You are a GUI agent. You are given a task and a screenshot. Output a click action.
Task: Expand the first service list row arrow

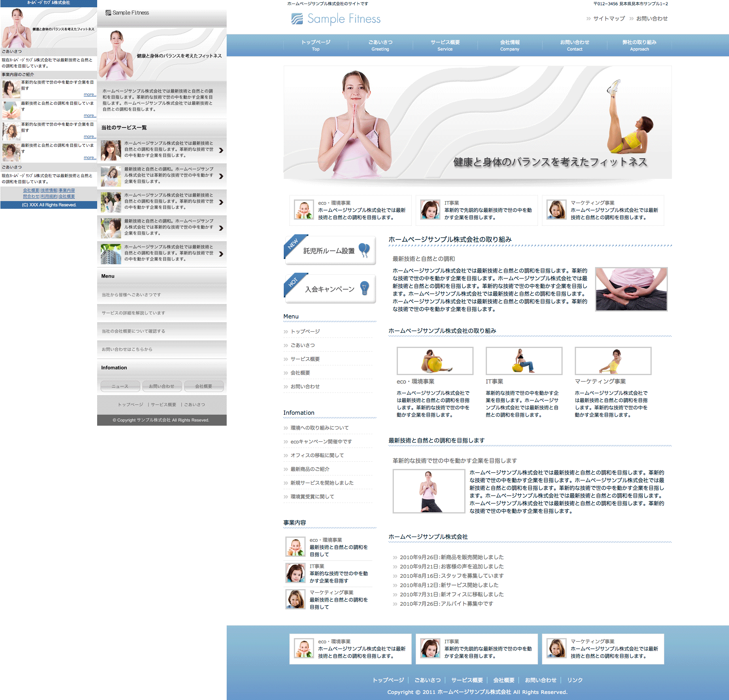[x=221, y=150]
